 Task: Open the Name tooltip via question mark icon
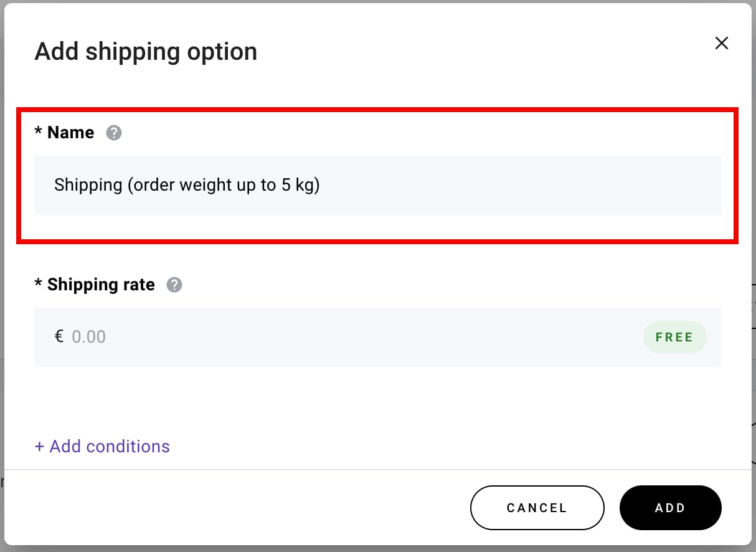pyautogui.click(x=114, y=133)
